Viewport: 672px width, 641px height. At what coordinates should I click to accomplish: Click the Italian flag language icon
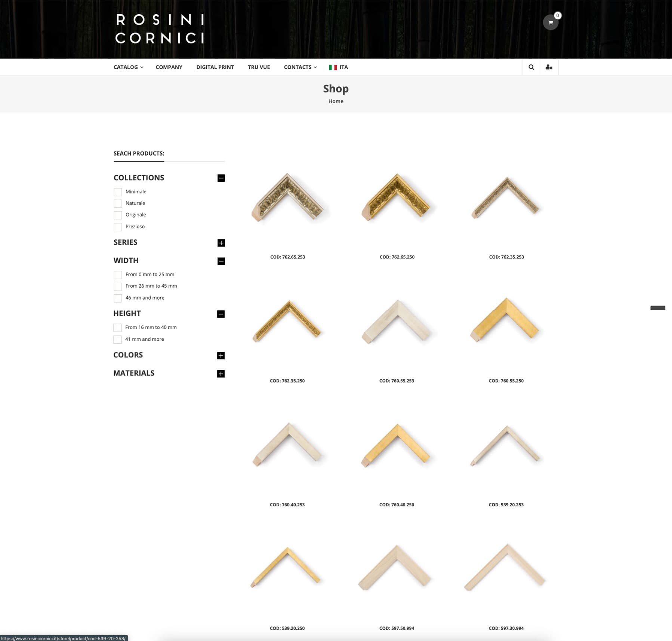(333, 67)
